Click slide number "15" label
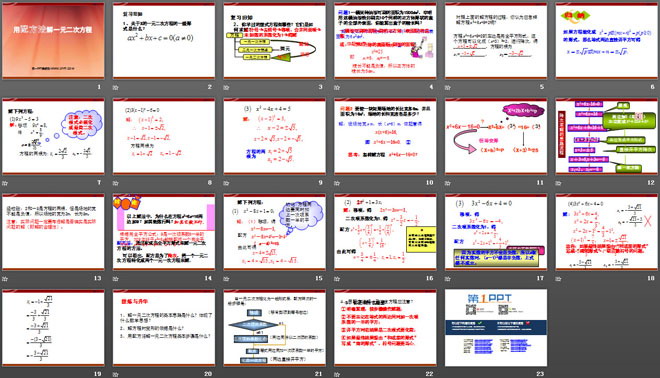Screen dimensions: 660x378 (319, 278)
